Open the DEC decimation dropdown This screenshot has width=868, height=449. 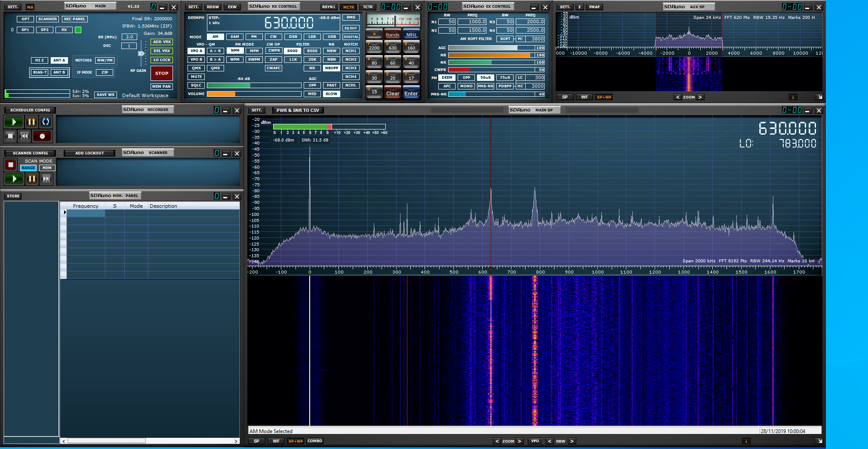tap(129, 46)
